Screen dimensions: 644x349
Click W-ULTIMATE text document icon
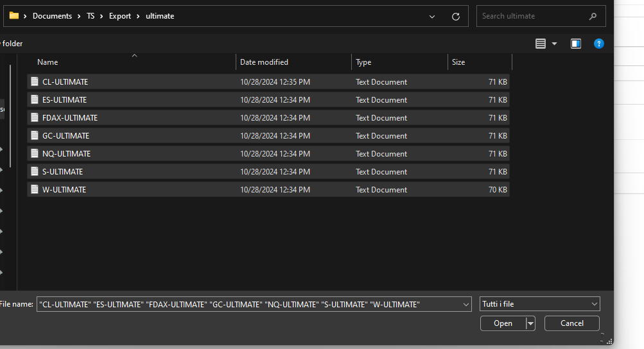35,190
